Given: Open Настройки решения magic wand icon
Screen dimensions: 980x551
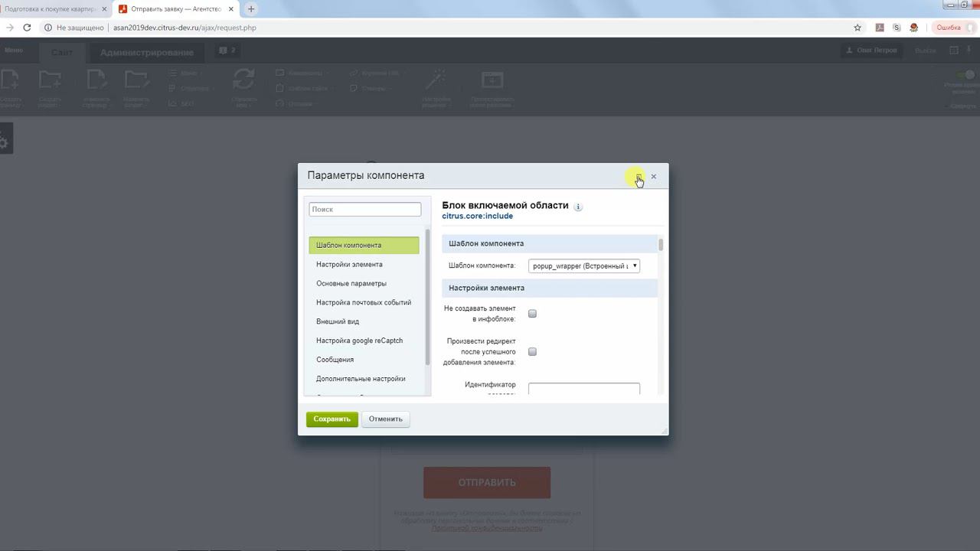Looking at the screenshot, I should (x=436, y=80).
